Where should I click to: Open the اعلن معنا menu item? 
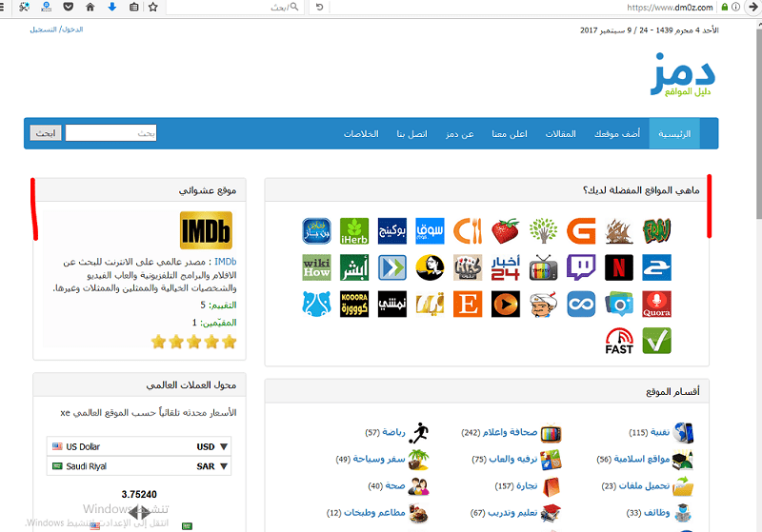[x=510, y=134]
